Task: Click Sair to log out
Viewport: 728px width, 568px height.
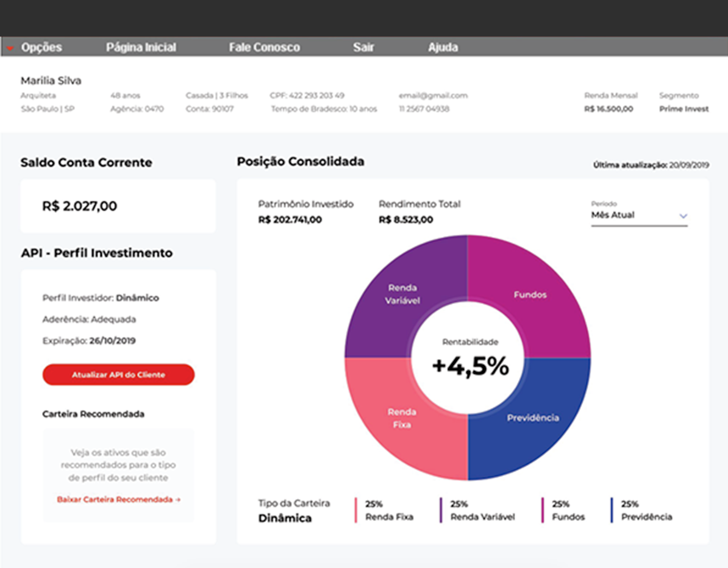Action: (363, 48)
